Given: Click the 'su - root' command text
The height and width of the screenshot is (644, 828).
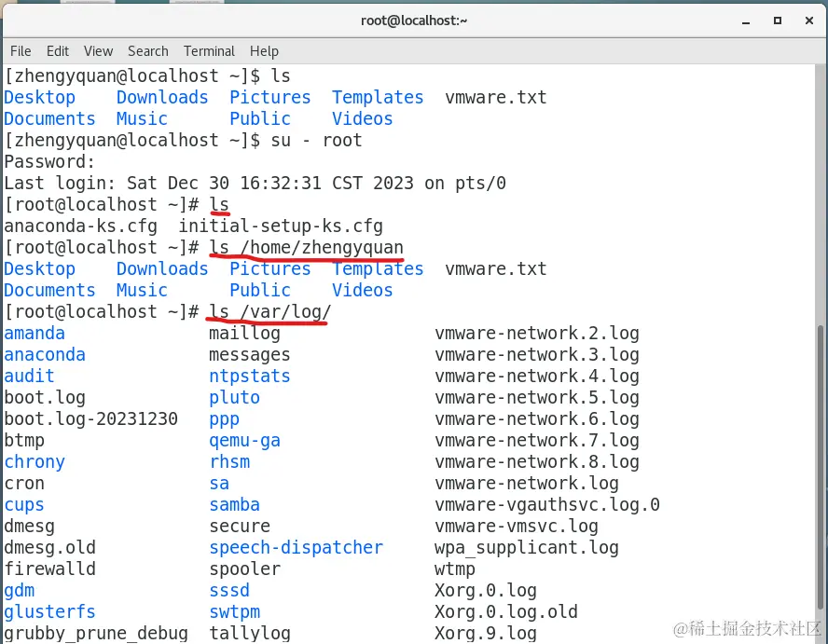Looking at the screenshot, I should pyautogui.click(x=316, y=141).
